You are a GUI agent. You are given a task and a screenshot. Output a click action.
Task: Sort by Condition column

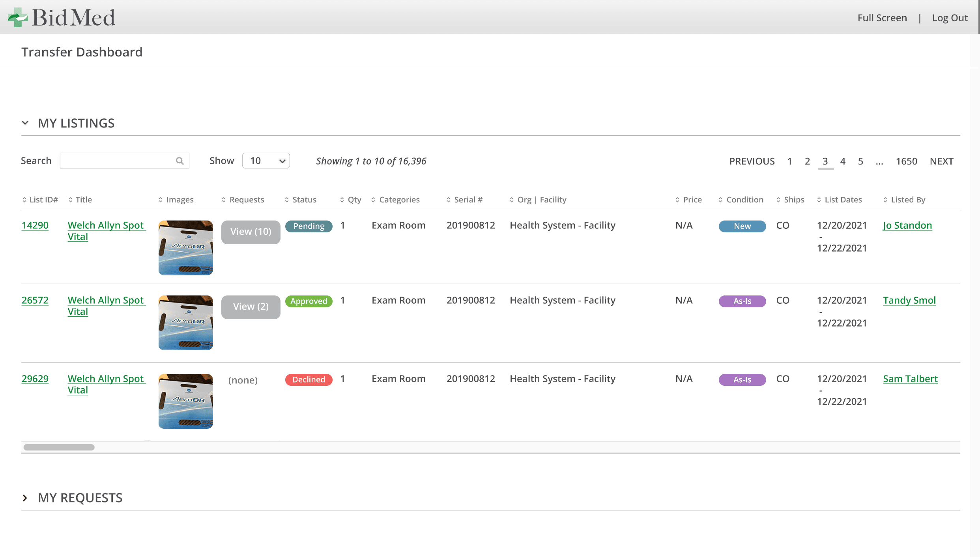tap(741, 200)
